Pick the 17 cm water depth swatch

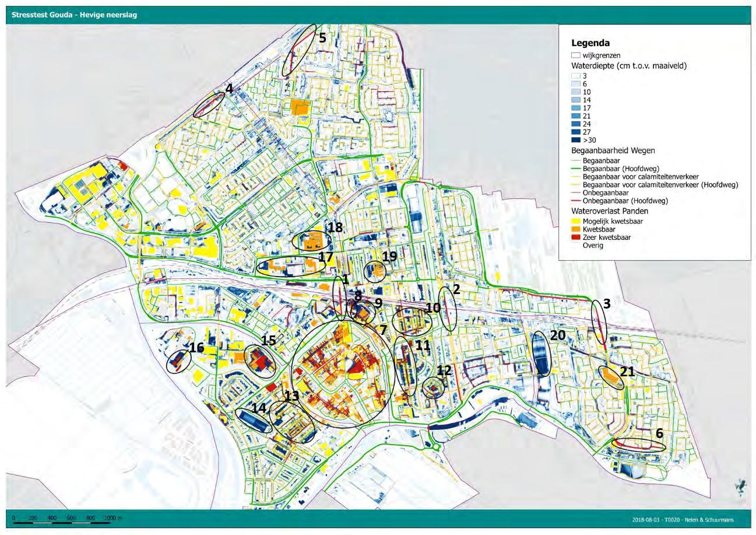575,109
